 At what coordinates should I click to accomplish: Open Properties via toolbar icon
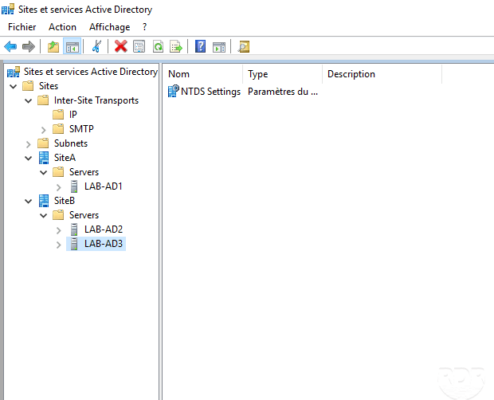(139, 47)
